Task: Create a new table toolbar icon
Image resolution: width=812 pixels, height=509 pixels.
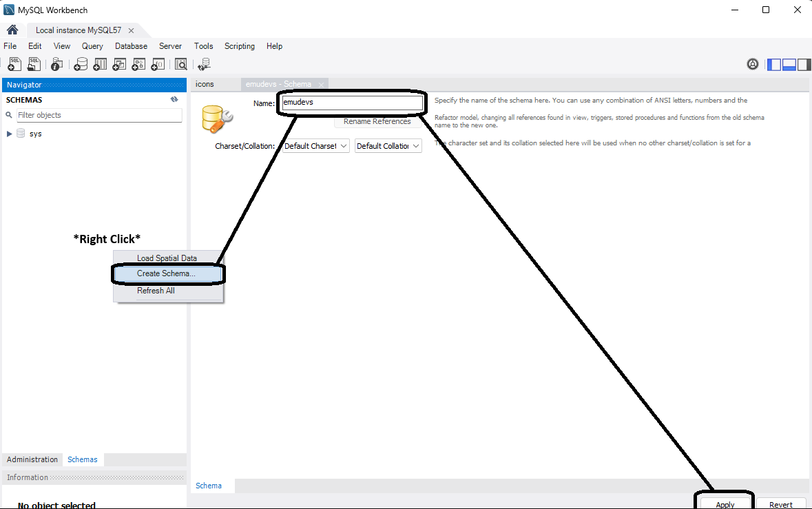Action: point(100,64)
